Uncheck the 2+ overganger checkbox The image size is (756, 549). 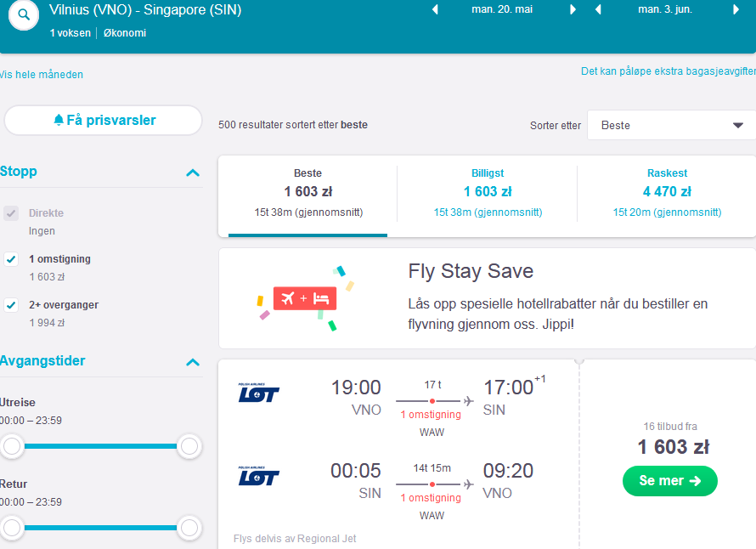11,305
